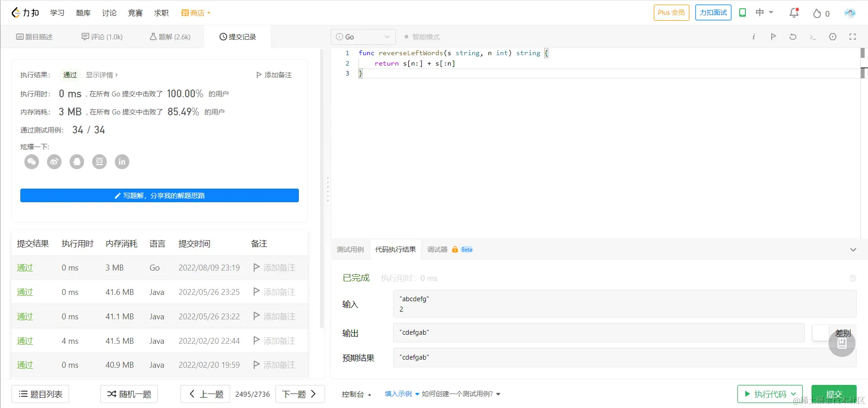Open the notifications bell

(x=794, y=13)
